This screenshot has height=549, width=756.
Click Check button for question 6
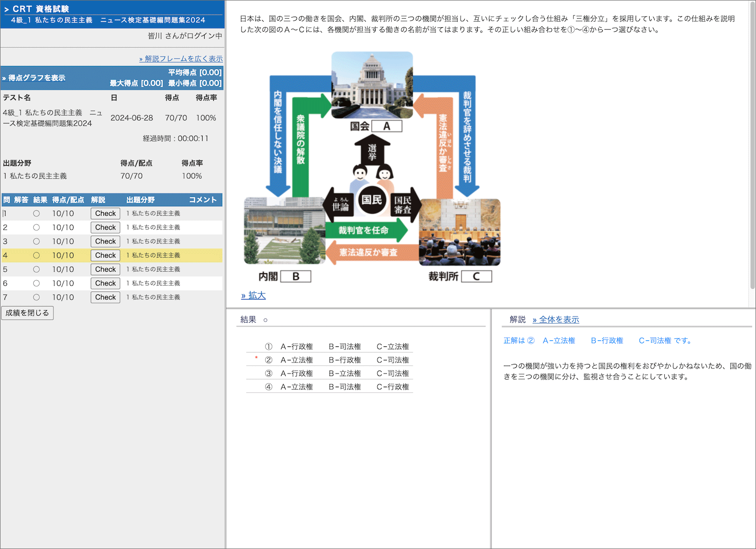click(x=105, y=283)
